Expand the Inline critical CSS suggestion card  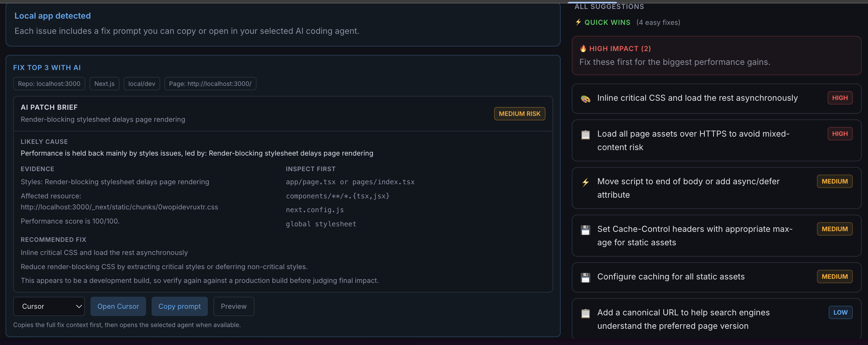pyautogui.click(x=717, y=99)
